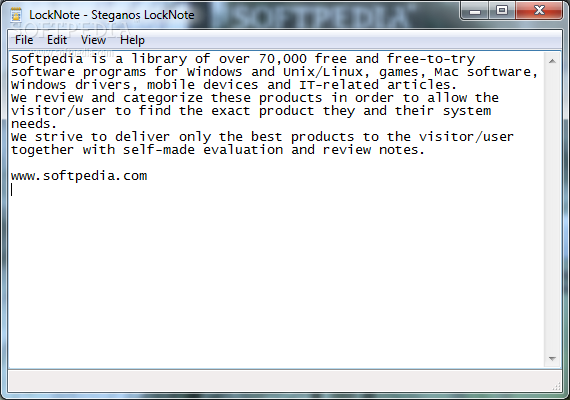570x400 pixels.
Task: Click the empty area of the text editor
Action: [276, 273]
